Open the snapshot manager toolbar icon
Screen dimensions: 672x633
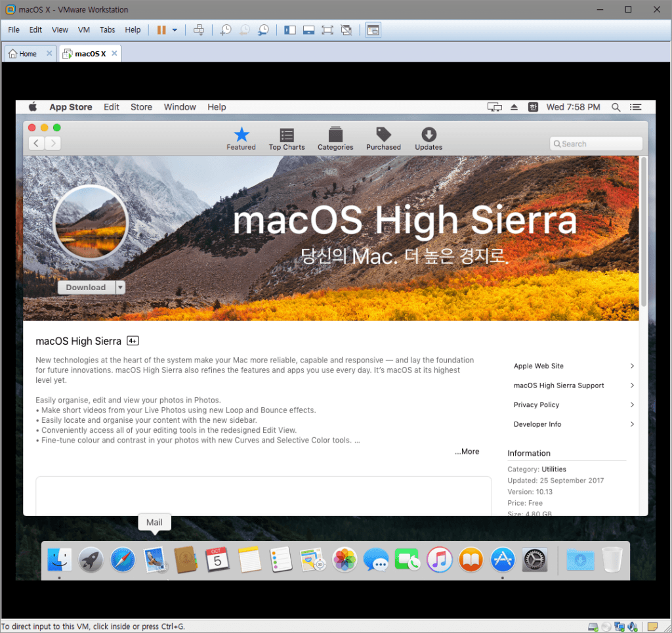263,30
